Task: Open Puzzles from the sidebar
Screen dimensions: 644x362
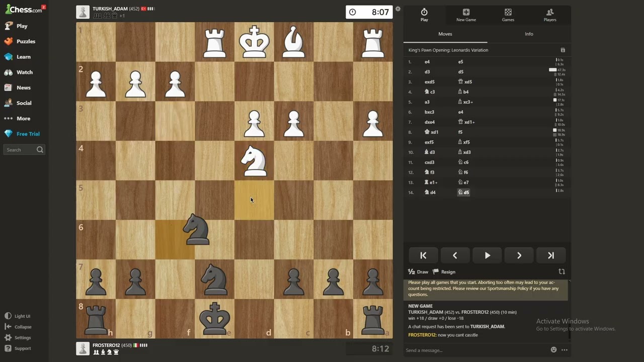Action: click(x=25, y=41)
